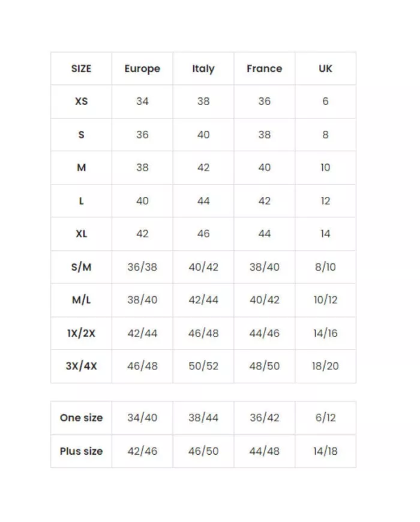420x522 pixels.
Task: Select Europe value 46/48 in 3X/4X row
Action: click(x=142, y=366)
